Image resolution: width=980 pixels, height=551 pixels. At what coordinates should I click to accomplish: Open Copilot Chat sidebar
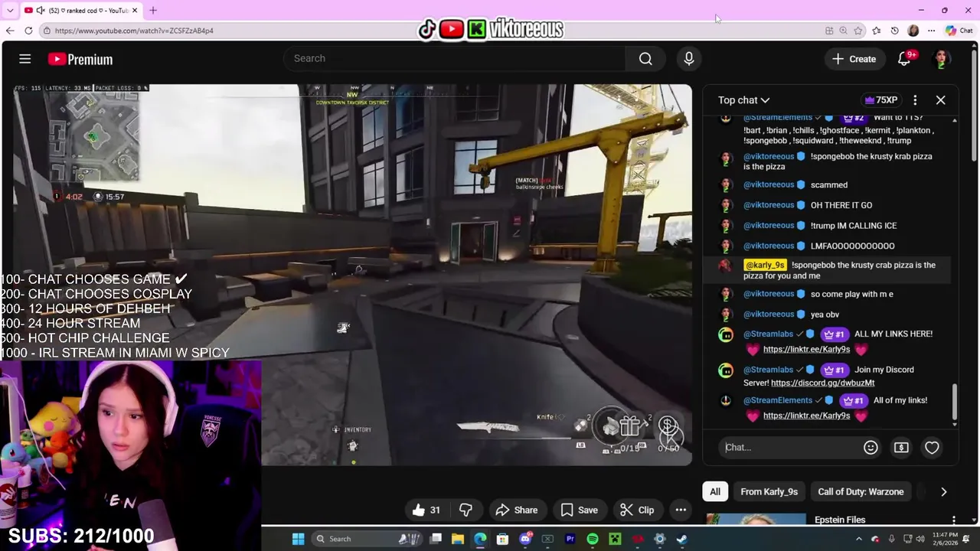959,31
